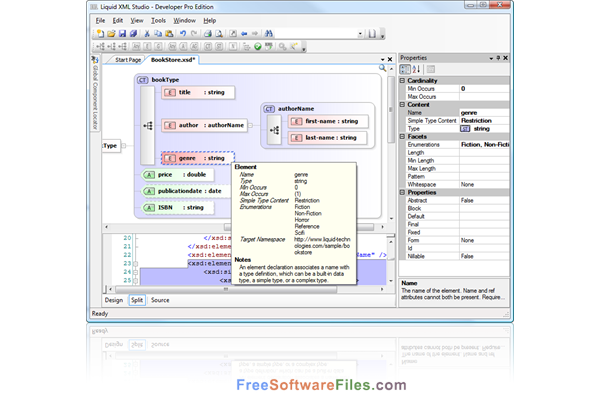Open the main toolbar overflow options arrow
This screenshot has width=600, height=400.
pyautogui.click(x=382, y=36)
